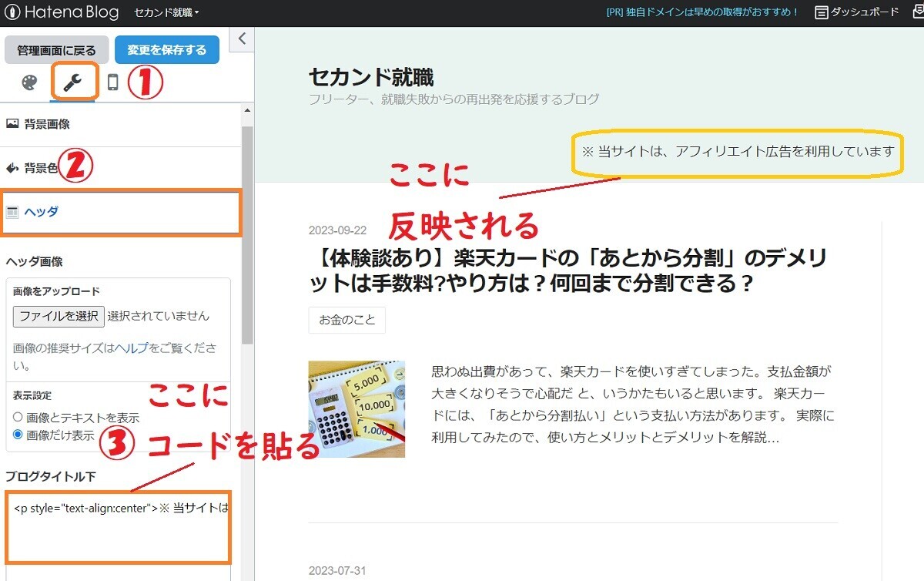Select the お金のこと category tag
924x581 pixels.
346,321
